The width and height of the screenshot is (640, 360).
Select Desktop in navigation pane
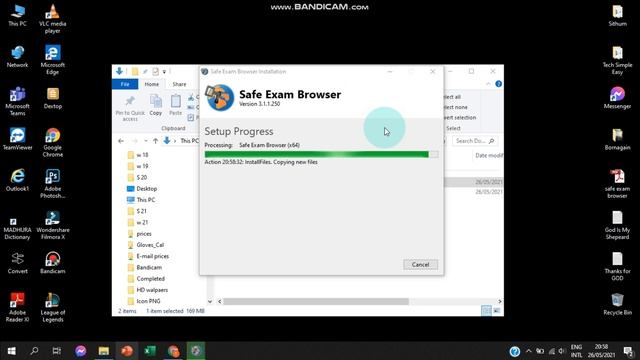(x=142, y=189)
